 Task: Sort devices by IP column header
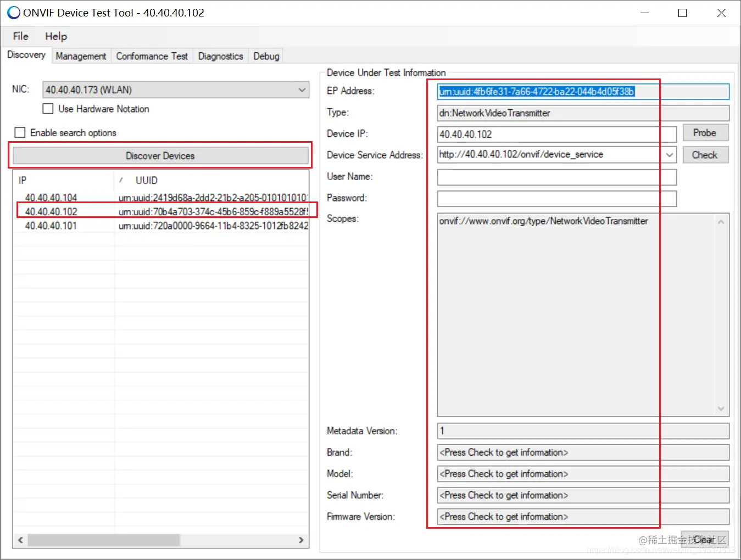point(64,180)
